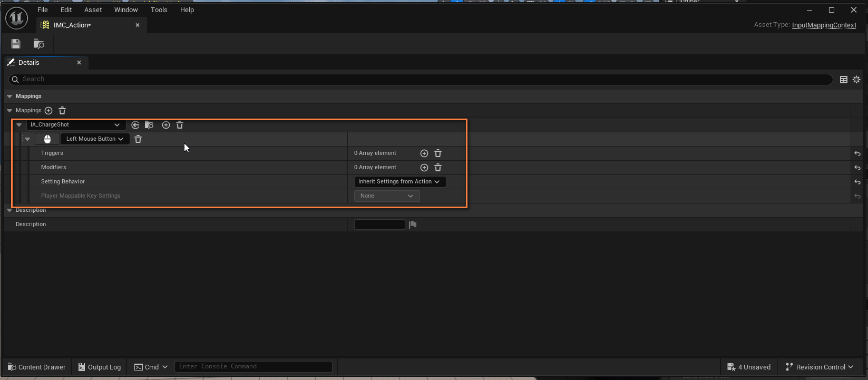The image size is (868, 380).
Task: Delete the IA_ChargeShot mapping
Action: click(180, 125)
